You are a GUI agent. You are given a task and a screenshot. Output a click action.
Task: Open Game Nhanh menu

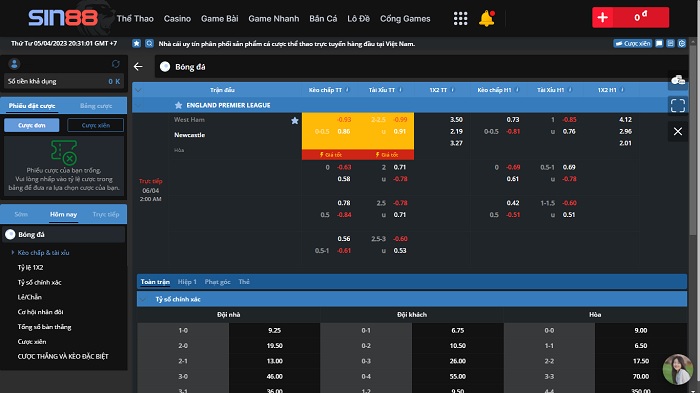pyautogui.click(x=274, y=18)
